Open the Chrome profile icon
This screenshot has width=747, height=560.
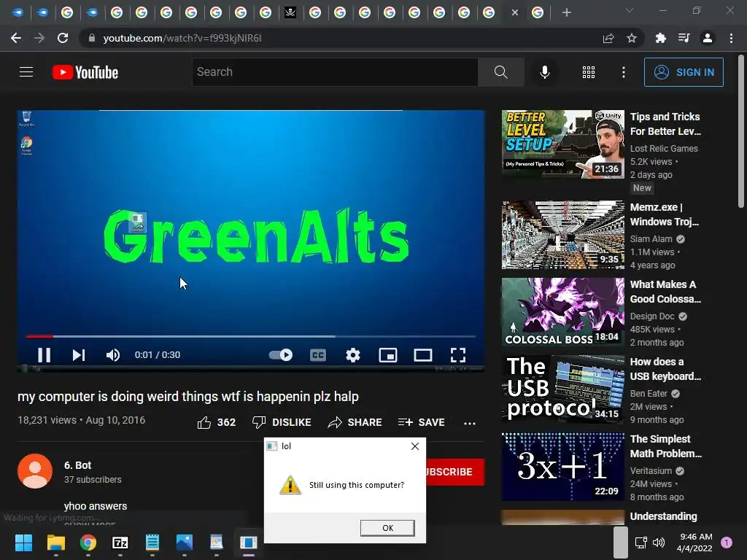tap(708, 38)
